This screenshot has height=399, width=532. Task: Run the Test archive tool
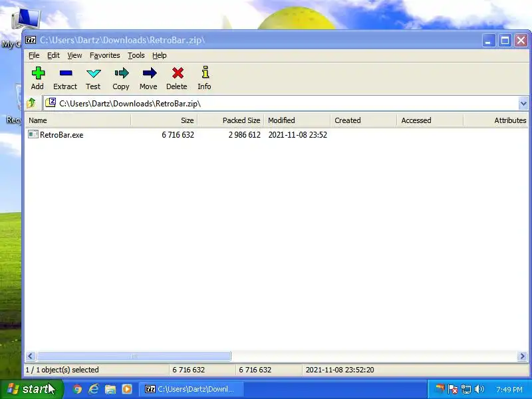pyautogui.click(x=93, y=78)
